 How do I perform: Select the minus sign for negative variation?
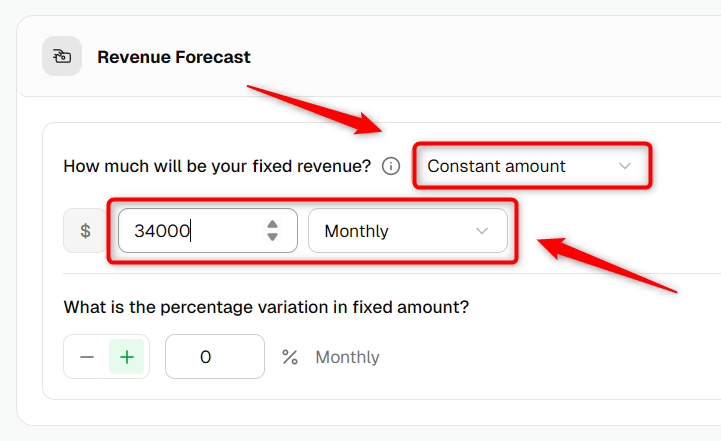tap(87, 357)
